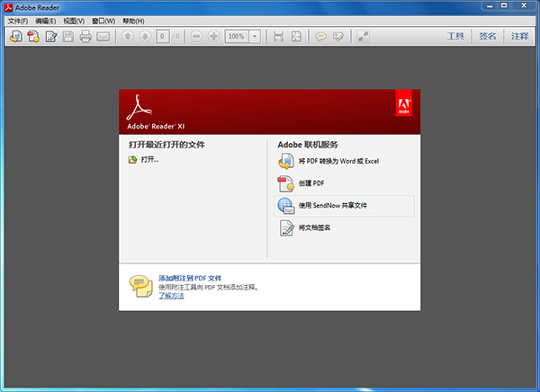
Task: Click the Open file toolbar icon
Action: pyautogui.click(x=15, y=37)
